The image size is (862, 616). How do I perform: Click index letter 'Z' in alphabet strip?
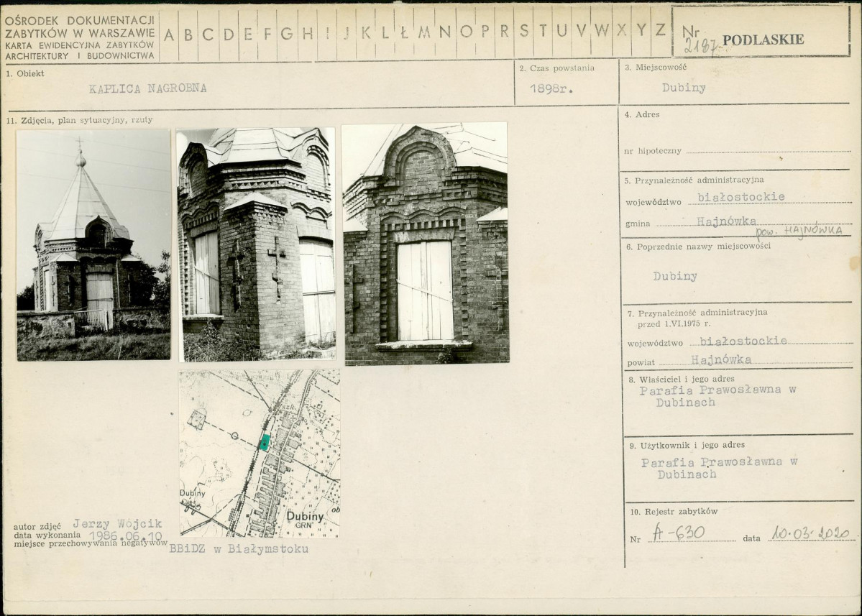(x=660, y=29)
